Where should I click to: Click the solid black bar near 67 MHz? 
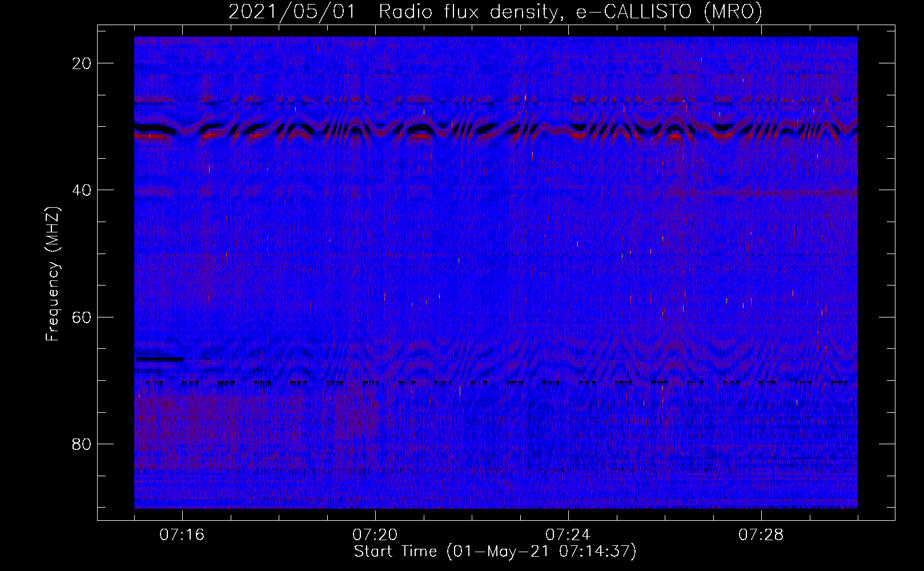tap(159, 359)
